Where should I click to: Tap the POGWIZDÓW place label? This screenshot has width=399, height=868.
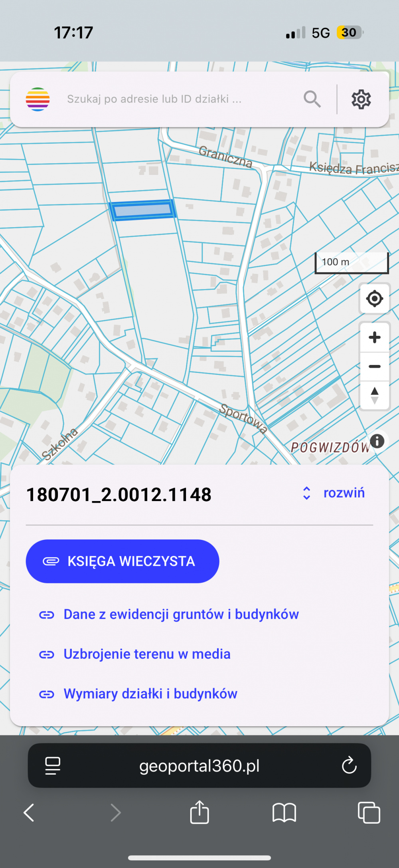pyautogui.click(x=330, y=448)
